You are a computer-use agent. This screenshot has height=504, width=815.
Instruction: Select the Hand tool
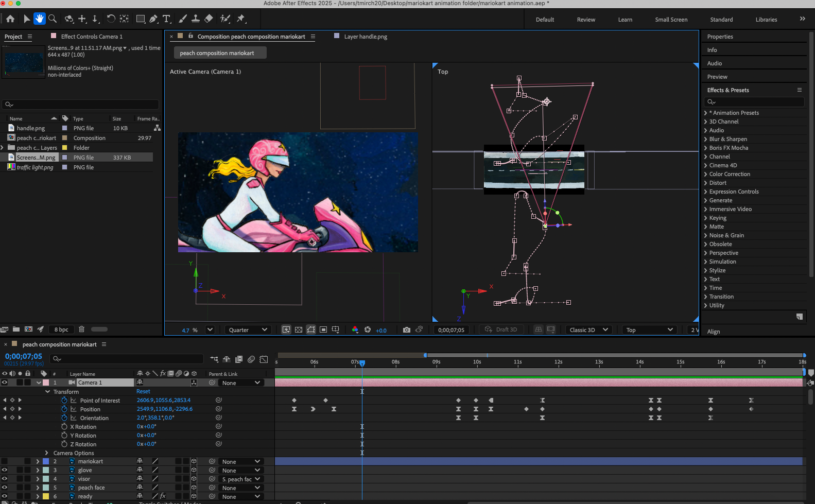pyautogui.click(x=40, y=19)
